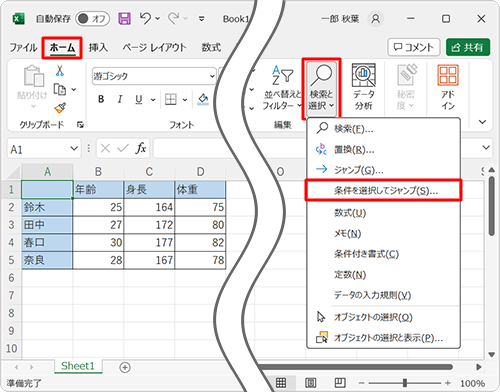This screenshot has height=392, width=500.
Task: Choose オブジェクトの選択と表示(P)... entry
Action: tap(383, 338)
